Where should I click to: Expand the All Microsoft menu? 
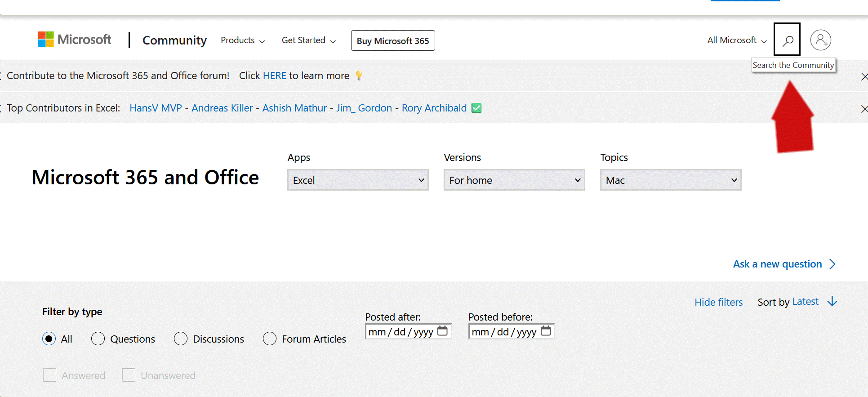pos(737,40)
